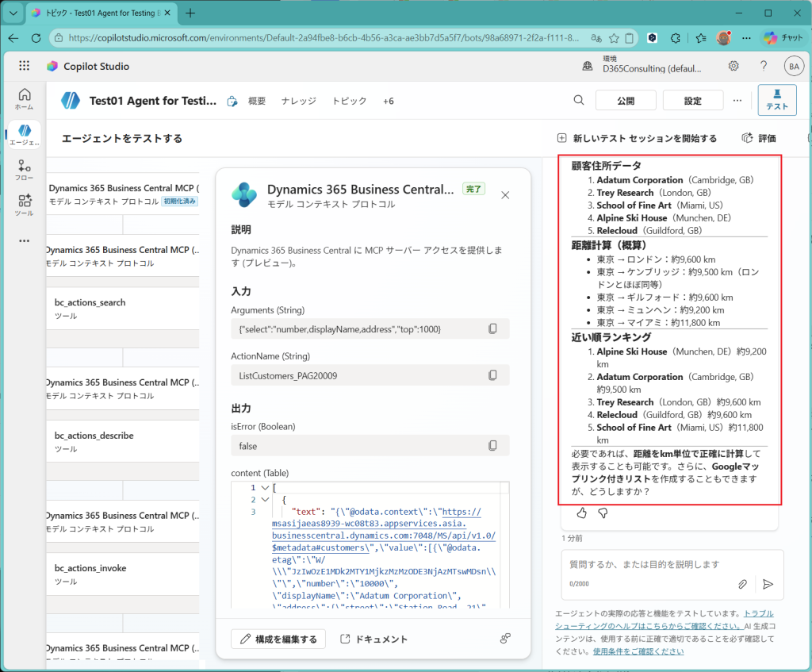Viewport: 812px width, 672px height.
Task: Switch to the トピック tab
Action: click(x=349, y=101)
